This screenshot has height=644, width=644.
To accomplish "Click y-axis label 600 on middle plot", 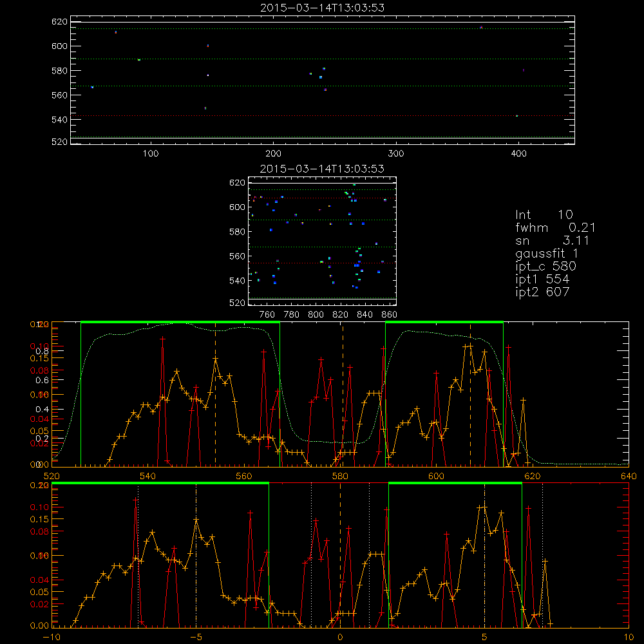I will pos(237,207).
